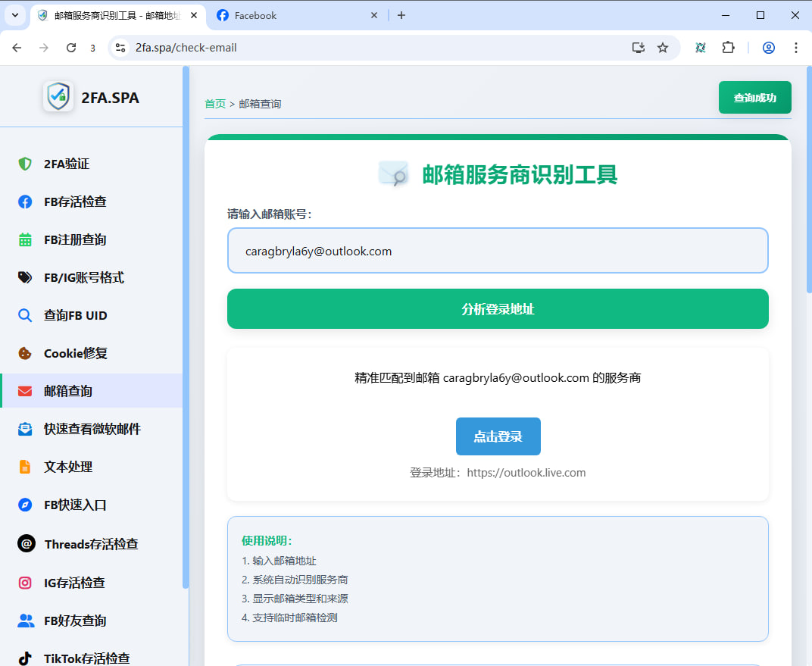This screenshot has width=812, height=666.
Task: Click the compass icon beside FB快速入口
Action: pyautogui.click(x=25, y=505)
